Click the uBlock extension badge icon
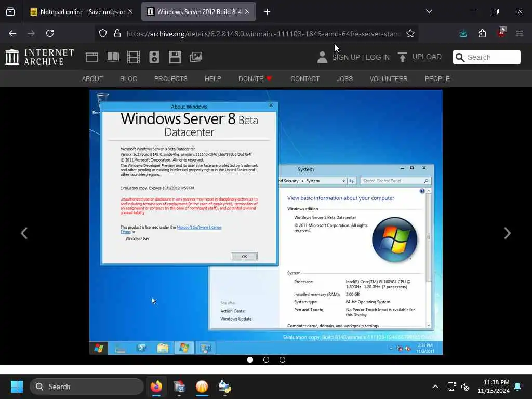Image resolution: width=532 pixels, height=399 pixels. tap(501, 33)
